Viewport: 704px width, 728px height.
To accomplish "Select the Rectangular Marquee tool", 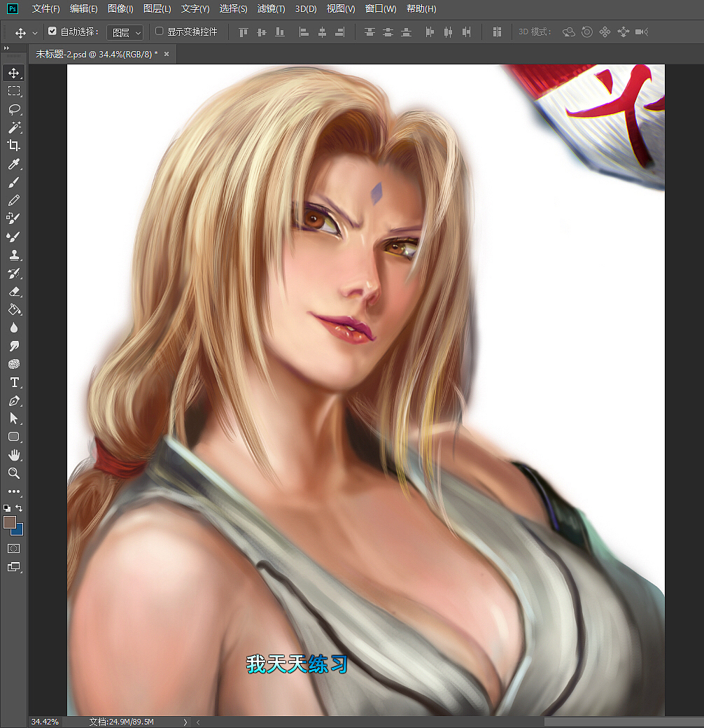I will pos(13,91).
